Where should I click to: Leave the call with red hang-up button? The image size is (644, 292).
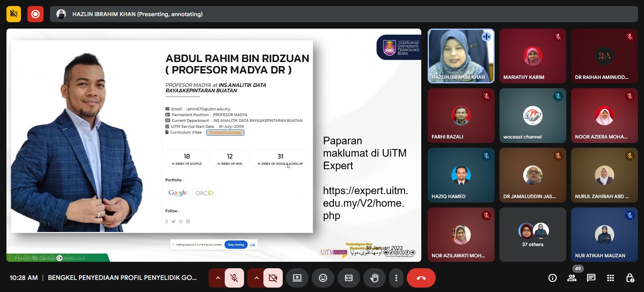(421, 278)
